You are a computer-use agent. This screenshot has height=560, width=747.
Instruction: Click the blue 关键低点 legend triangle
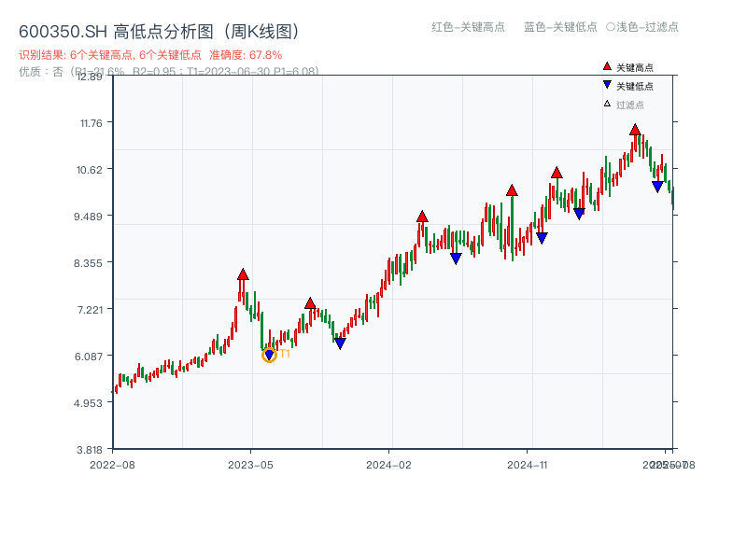tap(607, 85)
